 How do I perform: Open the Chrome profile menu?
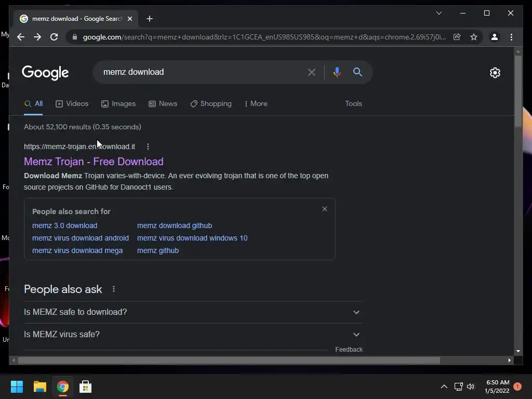495,37
